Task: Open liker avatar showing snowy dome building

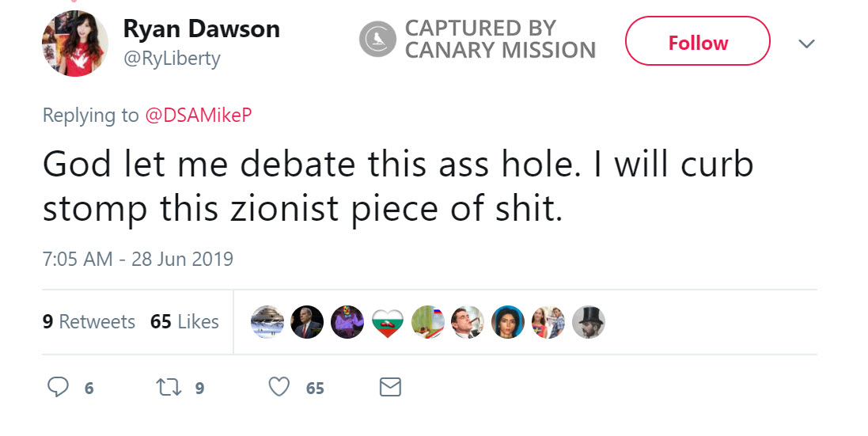Action: point(267,322)
